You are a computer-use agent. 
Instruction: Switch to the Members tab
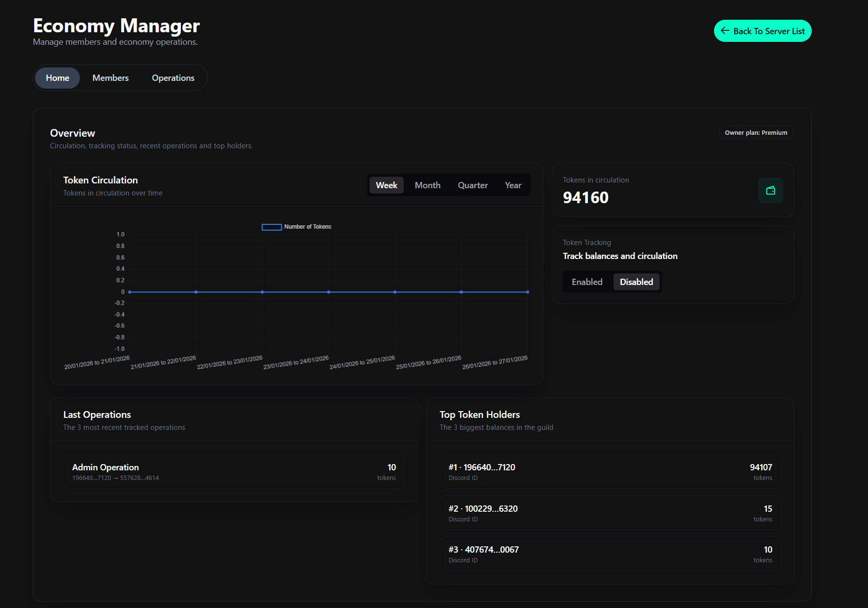[x=110, y=78]
